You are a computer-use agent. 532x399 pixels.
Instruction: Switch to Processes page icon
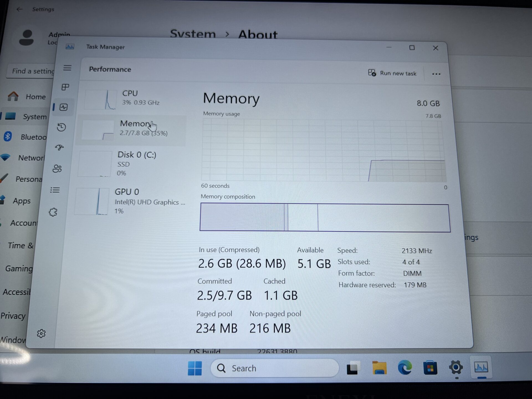click(65, 87)
